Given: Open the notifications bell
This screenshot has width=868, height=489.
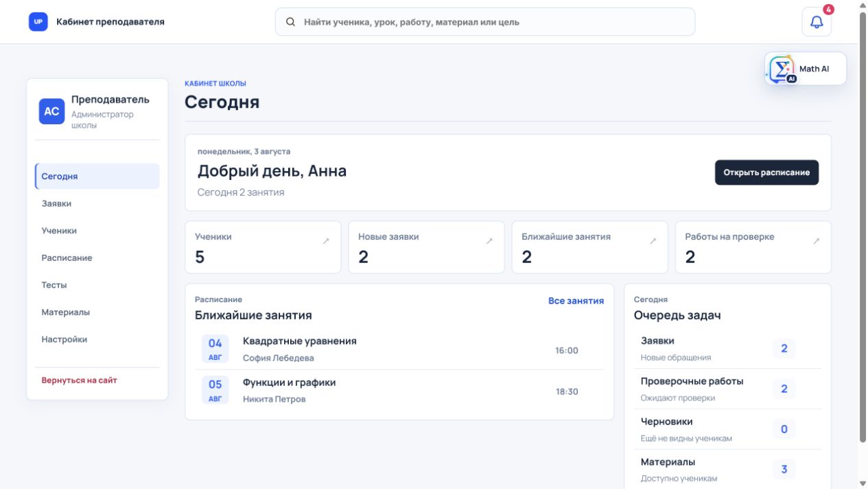Looking at the screenshot, I should click(817, 22).
